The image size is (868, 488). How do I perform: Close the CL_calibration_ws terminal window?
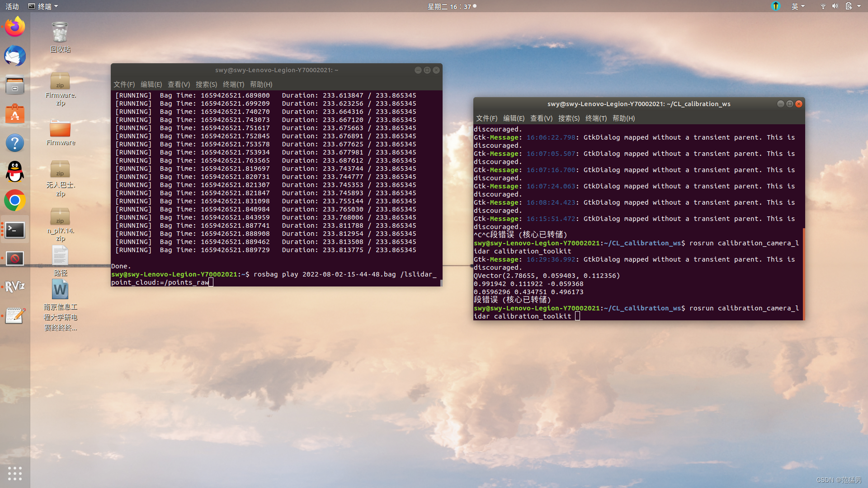click(x=799, y=104)
